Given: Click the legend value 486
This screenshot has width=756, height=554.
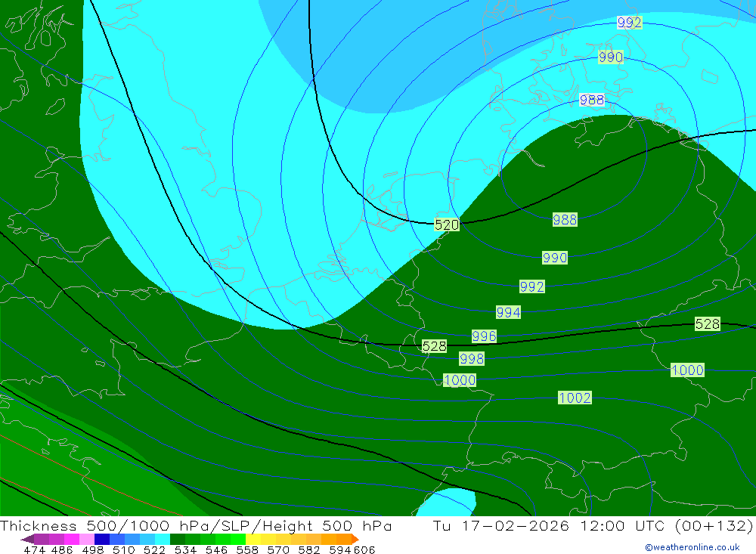Looking at the screenshot, I should [62, 549].
